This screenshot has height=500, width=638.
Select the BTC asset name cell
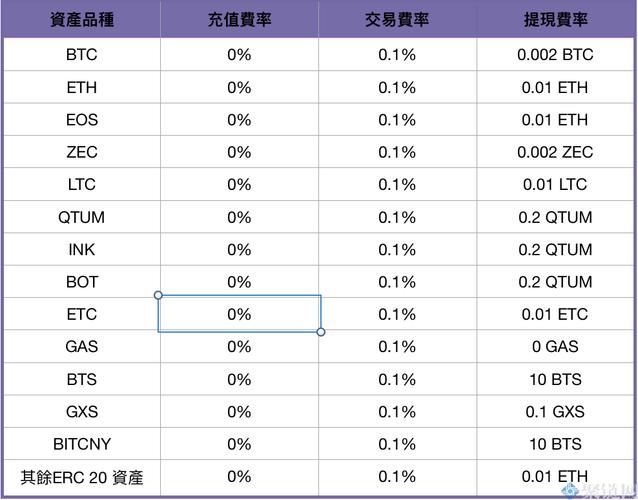point(82,55)
